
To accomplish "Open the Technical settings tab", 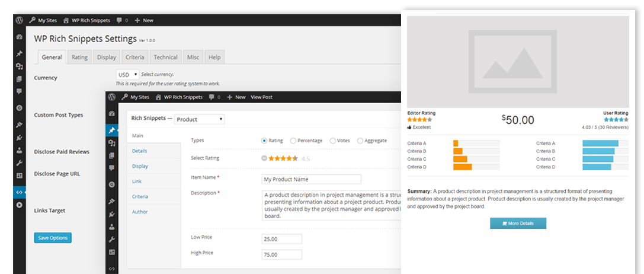I will (x=165, y=58).
